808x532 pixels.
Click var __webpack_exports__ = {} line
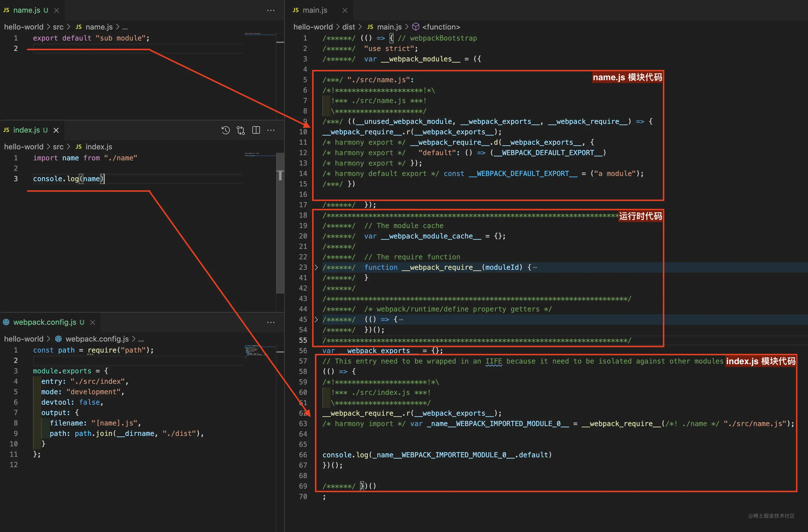click(x=383, y=351)
